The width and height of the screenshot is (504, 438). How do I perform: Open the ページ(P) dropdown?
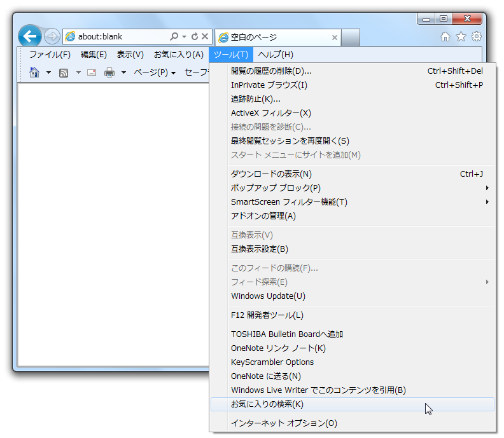click(155, 72)
